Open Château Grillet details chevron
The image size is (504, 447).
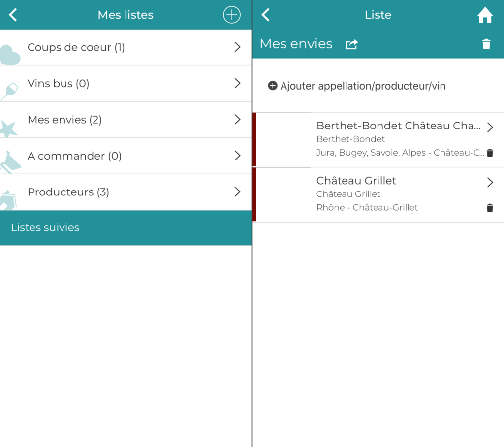pos(490,182)
